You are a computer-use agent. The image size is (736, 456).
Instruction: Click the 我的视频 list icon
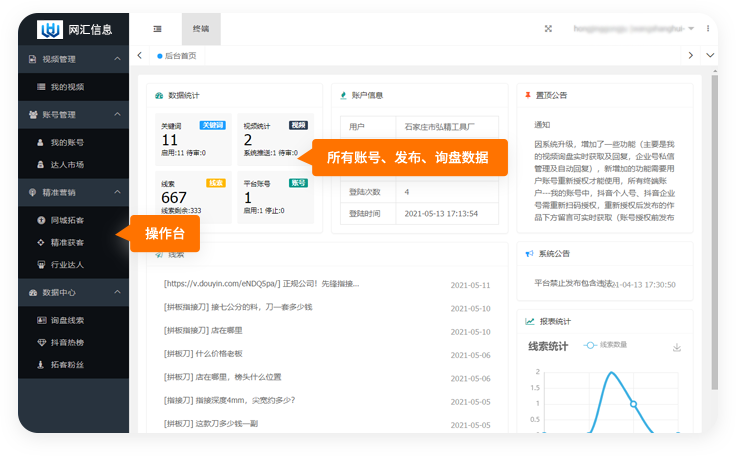tap(41, 87)
